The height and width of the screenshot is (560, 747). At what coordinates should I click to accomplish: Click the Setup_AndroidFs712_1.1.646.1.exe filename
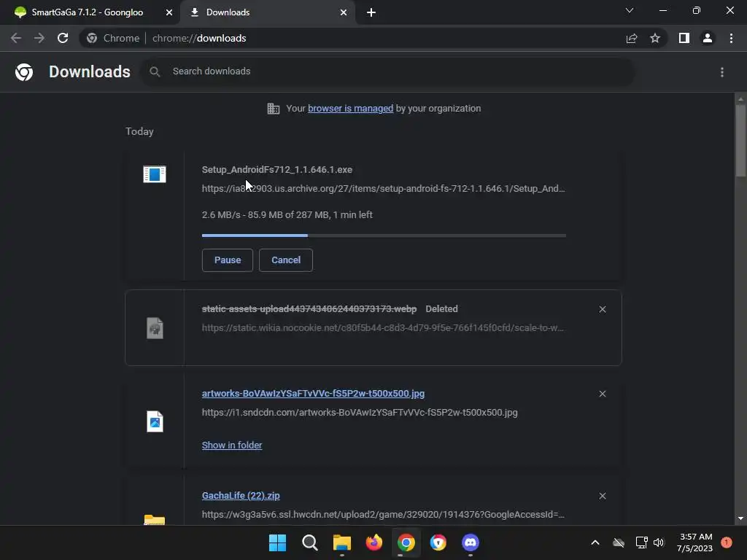pyautogui.click(x=277, y=170)
